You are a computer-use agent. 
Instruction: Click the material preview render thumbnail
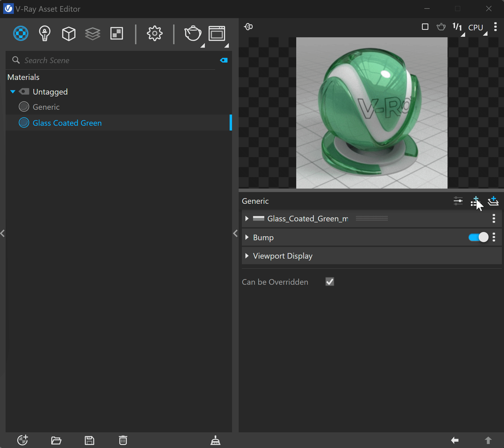pyautogui.click(x=372, y=113)
